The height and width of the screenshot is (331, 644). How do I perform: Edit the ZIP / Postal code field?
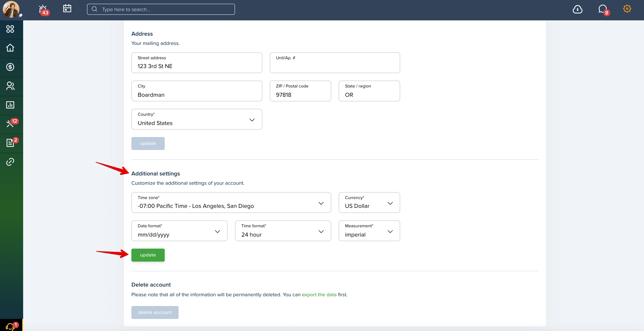pos(300,91)
